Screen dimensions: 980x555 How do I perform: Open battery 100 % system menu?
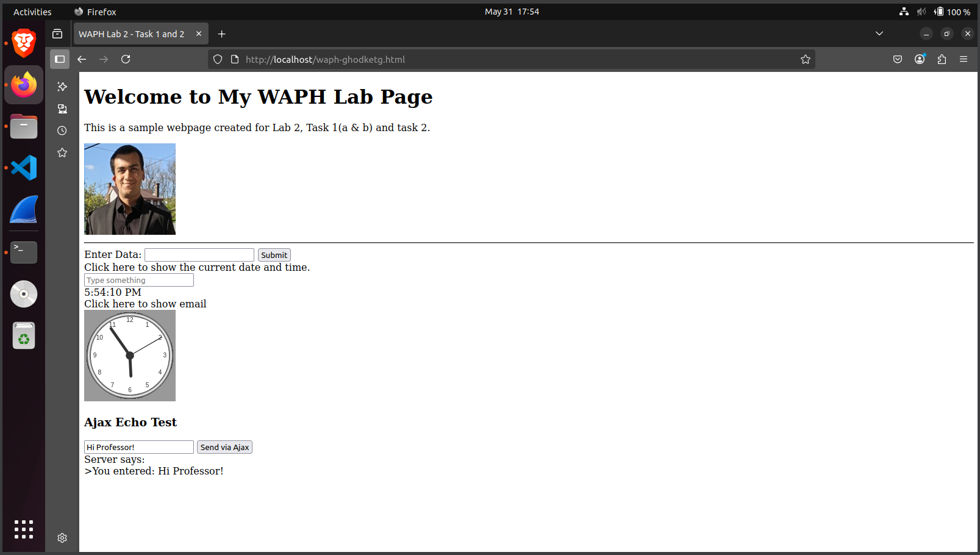[953, 12]
